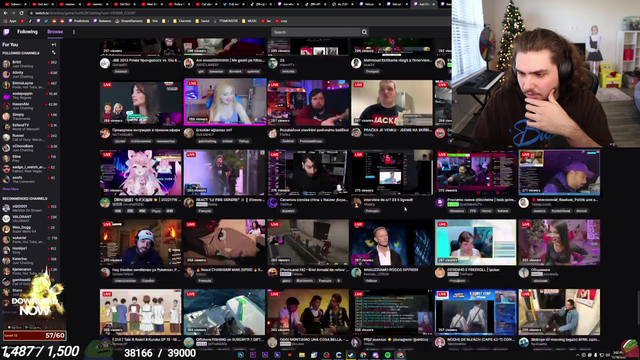Open stream of man in white cap by torches
Screen dimensions: 640x360
[141, 242]
